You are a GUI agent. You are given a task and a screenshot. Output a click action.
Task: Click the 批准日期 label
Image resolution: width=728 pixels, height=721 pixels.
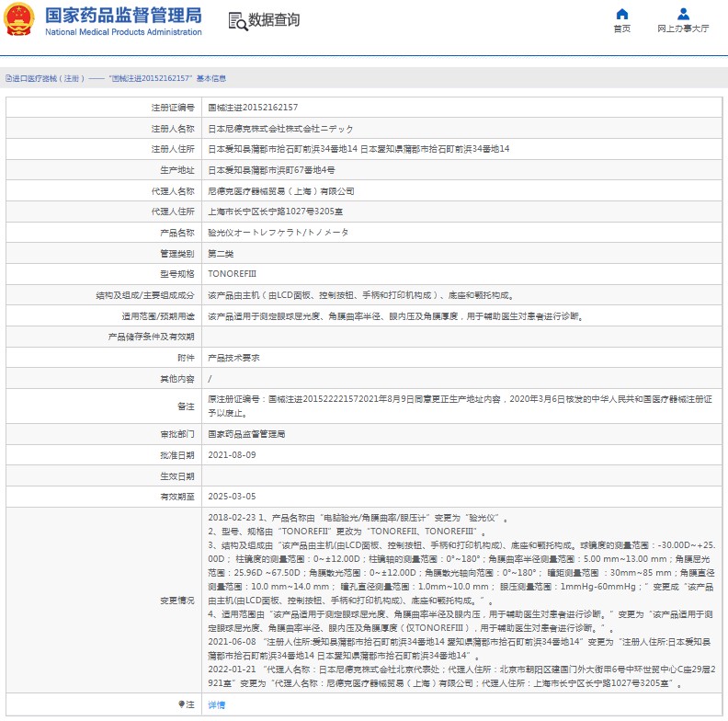click(x=176, y=455)
